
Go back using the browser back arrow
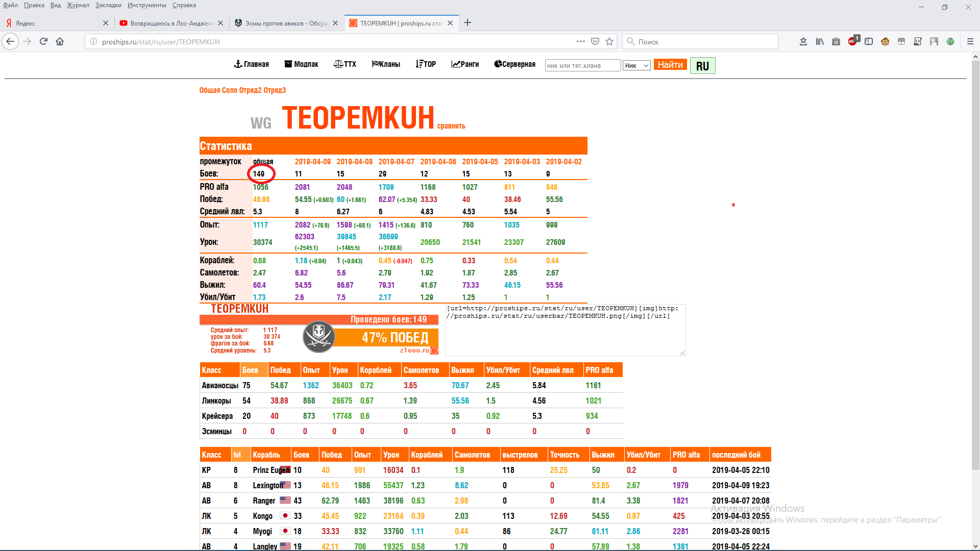[x=10, y=41]
